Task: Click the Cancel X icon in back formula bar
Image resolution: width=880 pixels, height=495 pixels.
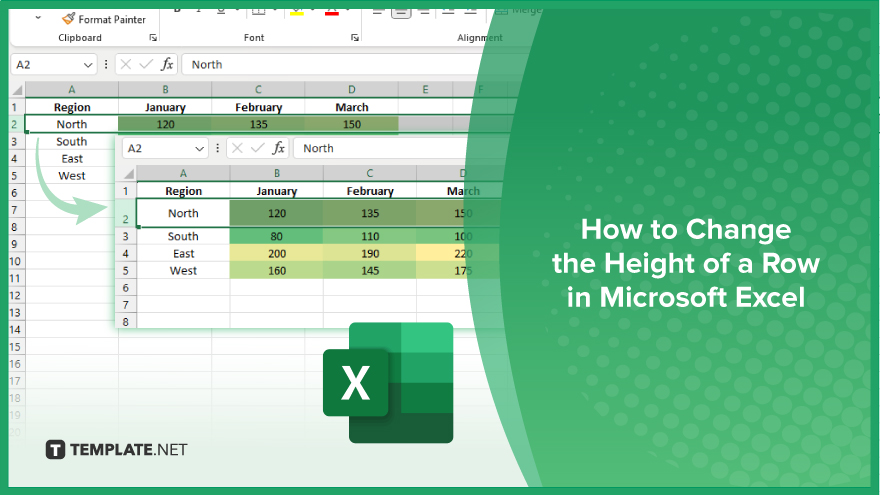Action: (126, 65)
